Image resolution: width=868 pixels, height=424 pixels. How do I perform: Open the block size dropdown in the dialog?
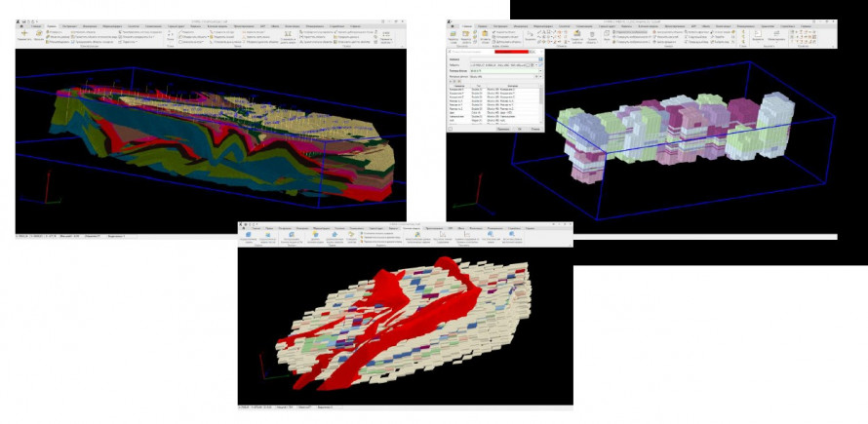point(540,71)
